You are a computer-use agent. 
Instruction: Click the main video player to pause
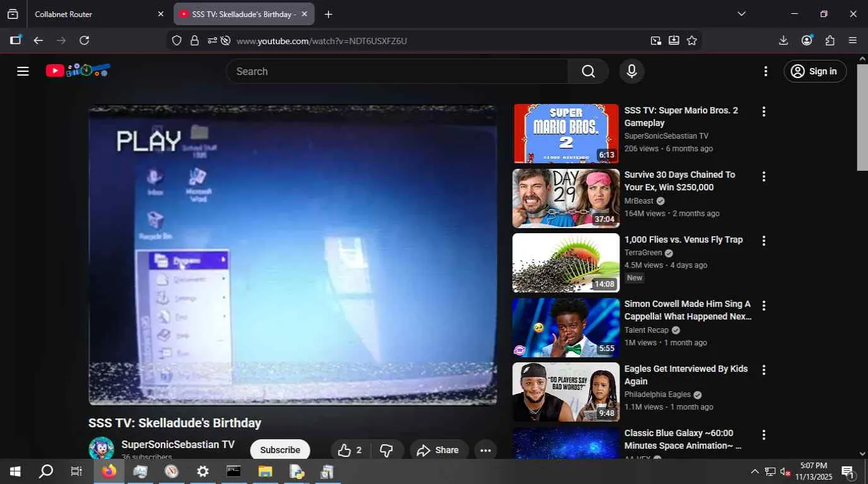(293, 255)
